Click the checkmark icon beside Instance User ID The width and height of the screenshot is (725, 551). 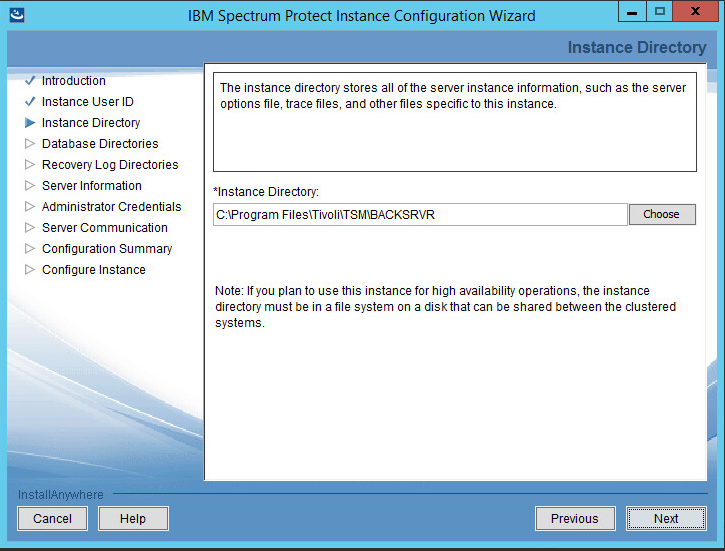click(x=29, y=102)
